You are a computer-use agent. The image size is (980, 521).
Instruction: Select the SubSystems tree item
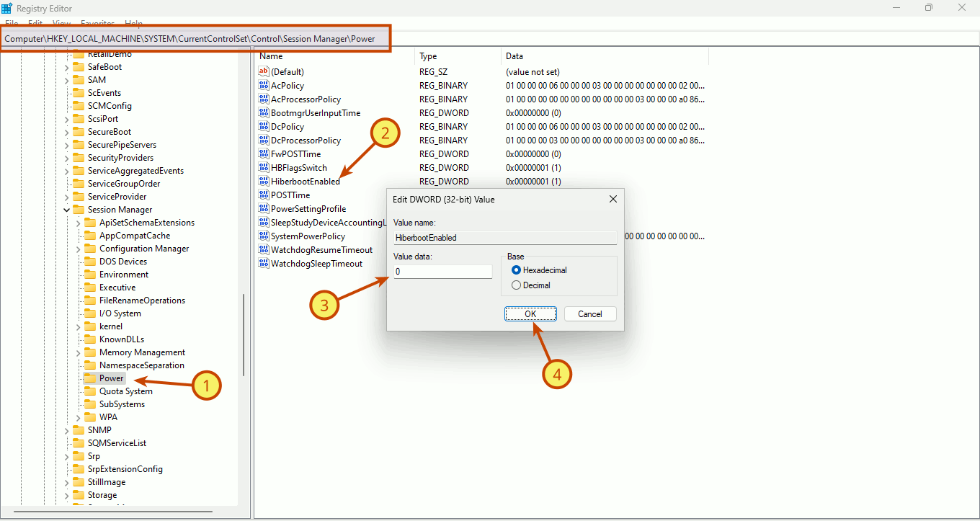pos(122,404)
